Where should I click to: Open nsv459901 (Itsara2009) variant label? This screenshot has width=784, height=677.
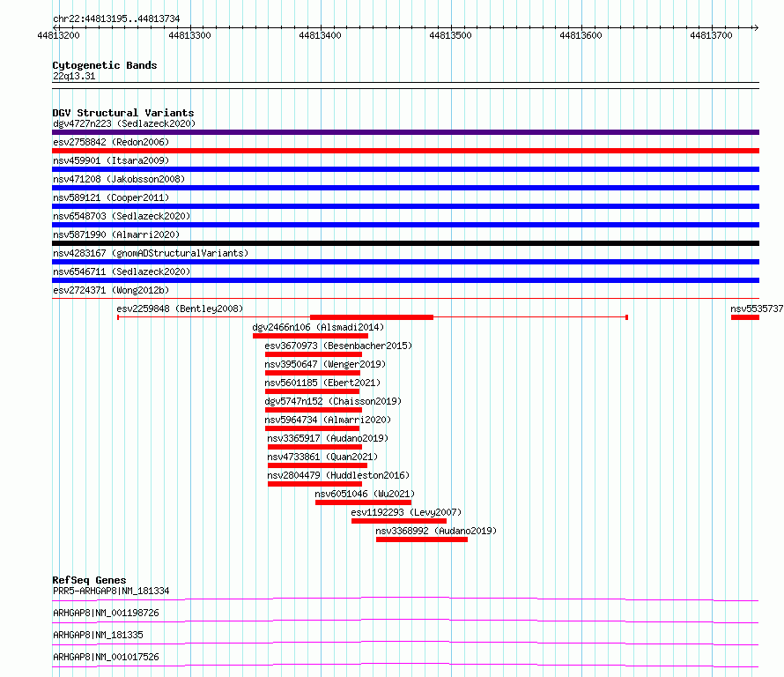(x=111, y=160)
